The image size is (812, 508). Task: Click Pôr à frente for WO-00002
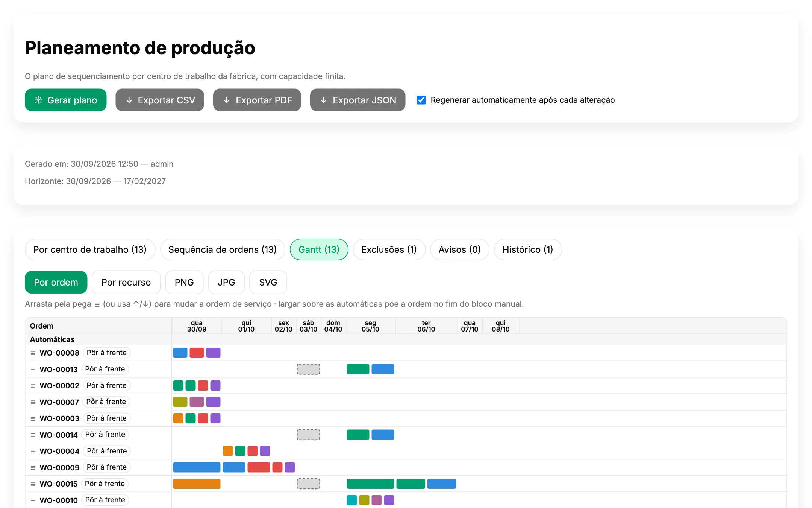[107, 386]
